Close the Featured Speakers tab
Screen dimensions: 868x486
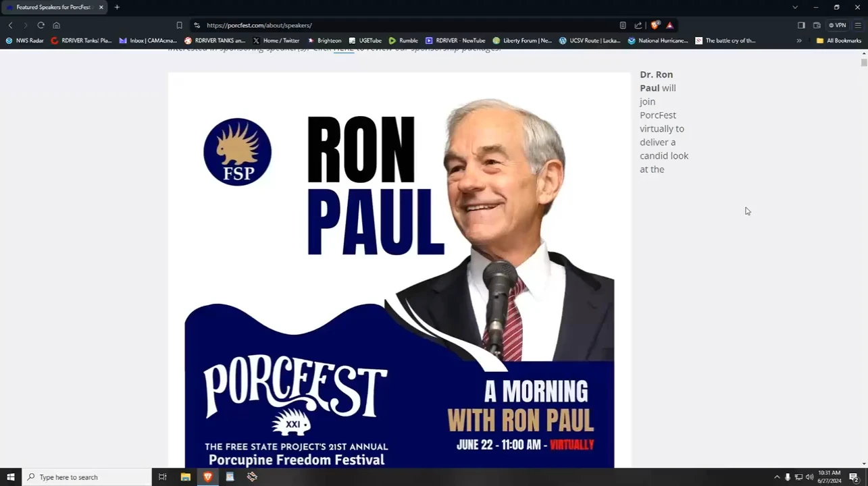pyautogui.click(x=101, y=7)
